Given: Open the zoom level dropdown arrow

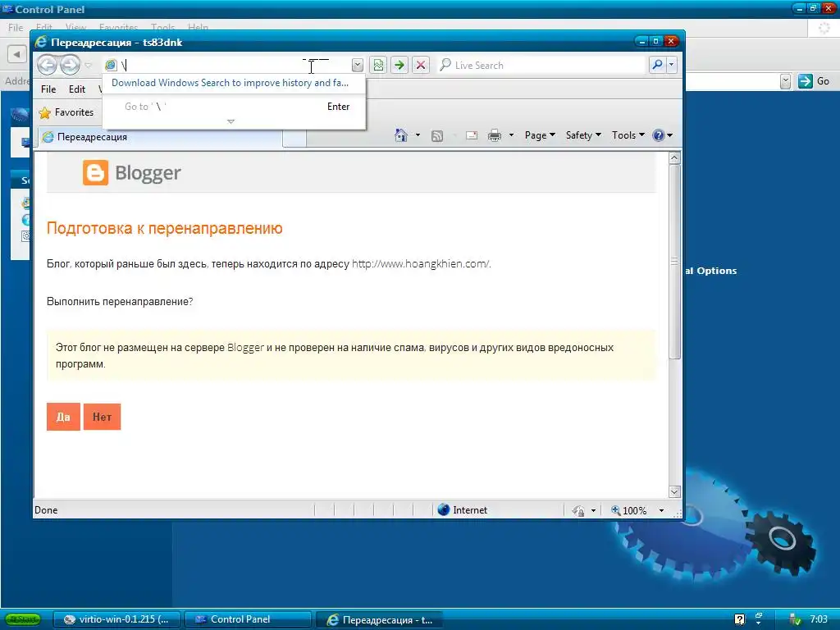Looking at the screenshot, I should coord(662,510).
